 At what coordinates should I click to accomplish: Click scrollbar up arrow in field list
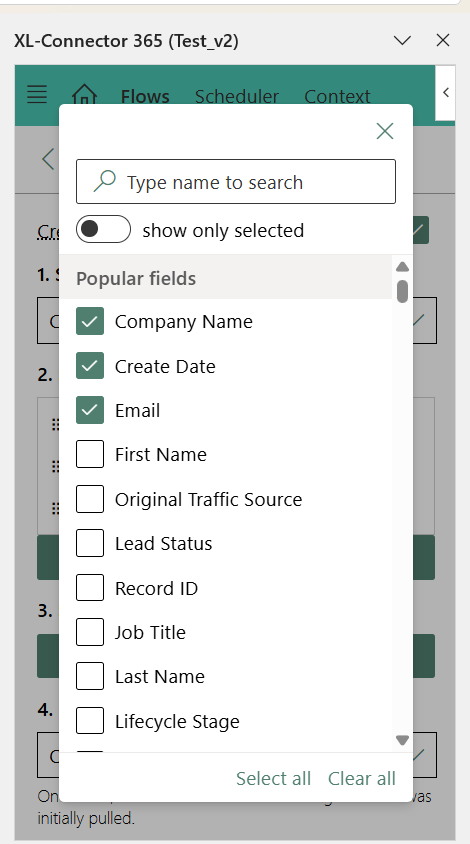pyautogui.click(x=402, y=267)
